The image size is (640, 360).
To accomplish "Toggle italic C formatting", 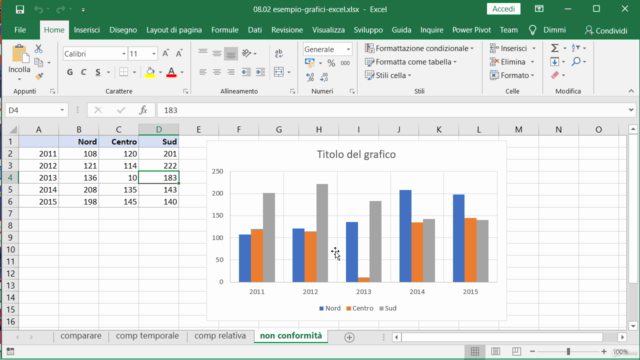I will (84, 72).
